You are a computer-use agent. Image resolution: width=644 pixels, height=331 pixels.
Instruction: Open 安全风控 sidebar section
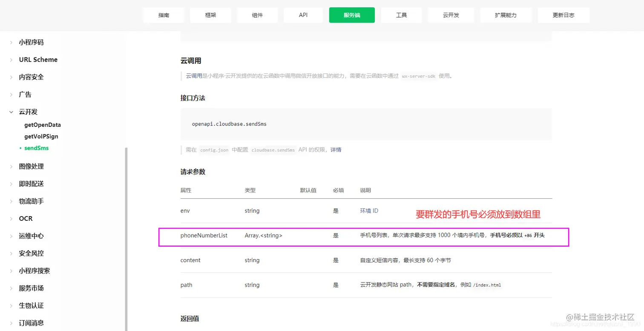[31, 254]
